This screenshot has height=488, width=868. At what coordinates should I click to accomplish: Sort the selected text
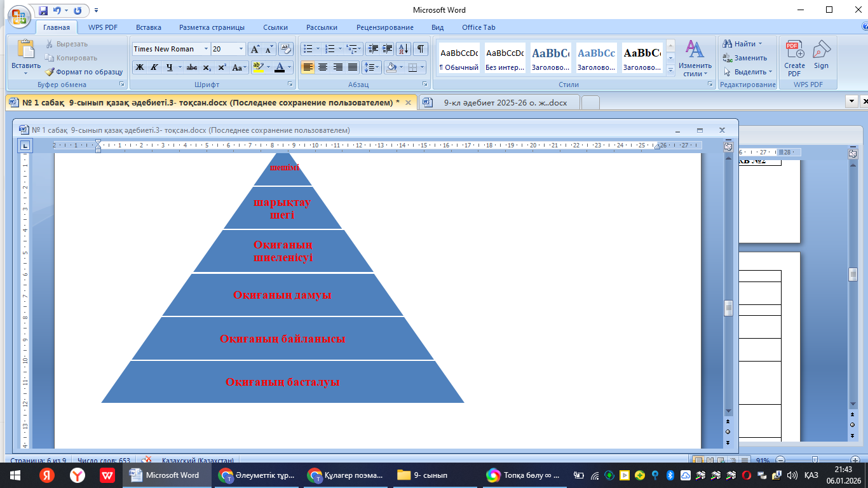(403, 49)
